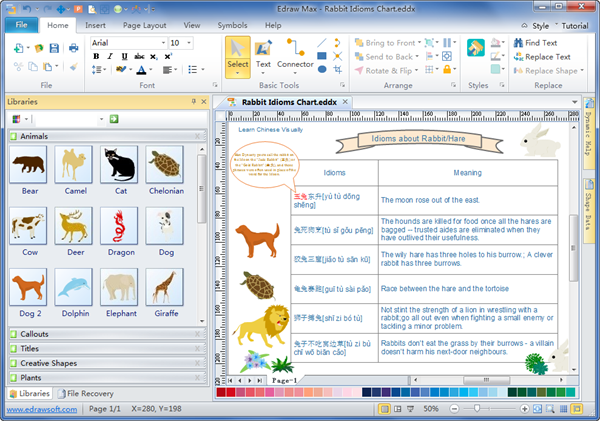Screen dimensions: 600x421
Task: Expand the Callouts library section
Action: pyautogui.click(x=35, y=333)
